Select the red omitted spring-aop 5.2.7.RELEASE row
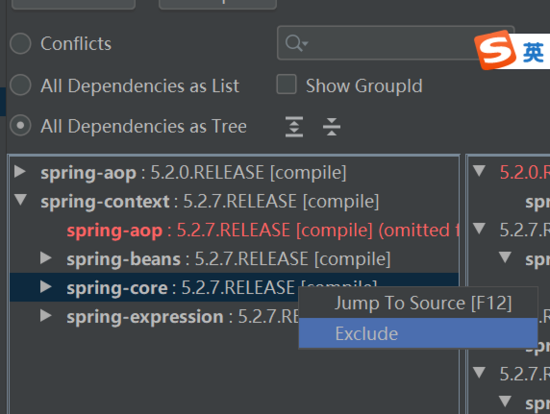Image resolution: width=550 pixels, height=414 pixels. click(234, 230)
